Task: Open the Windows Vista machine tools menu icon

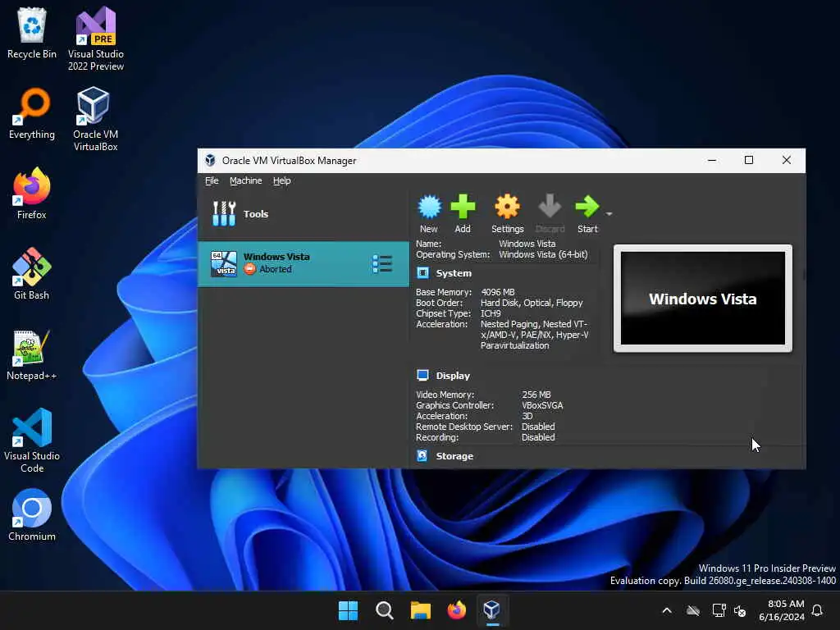Action: pos(382,264)
